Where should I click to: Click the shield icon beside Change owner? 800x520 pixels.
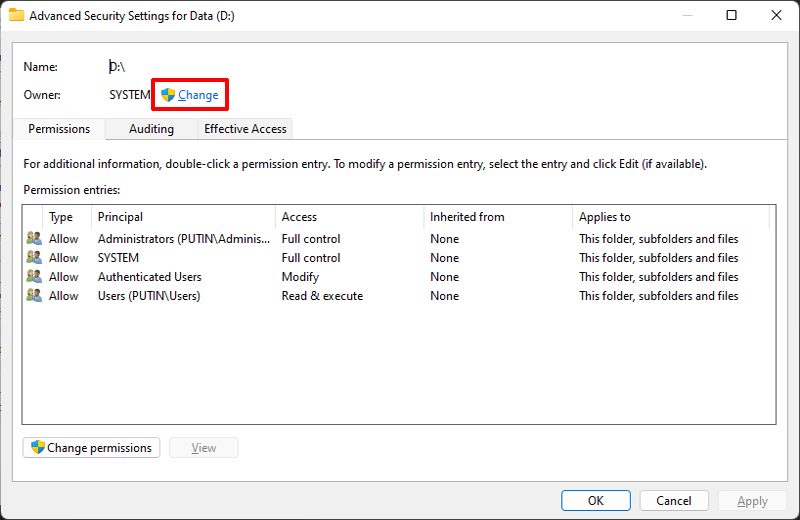[168, 95]
